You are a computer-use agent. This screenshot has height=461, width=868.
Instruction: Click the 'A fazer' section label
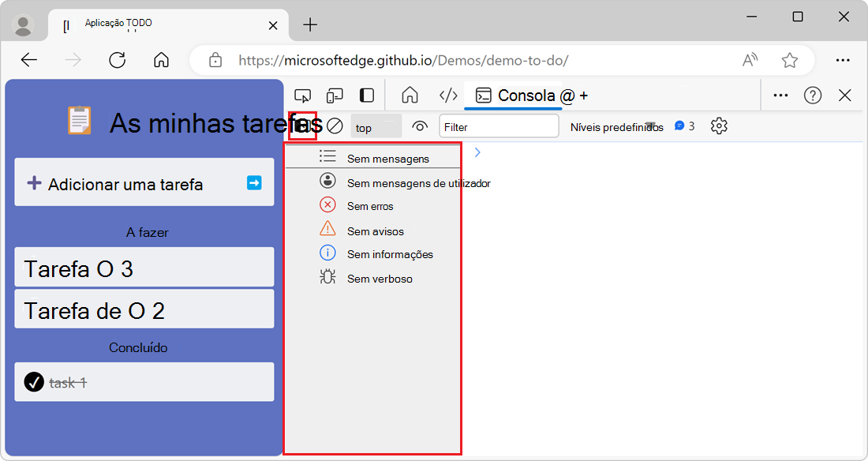point(148,232)
